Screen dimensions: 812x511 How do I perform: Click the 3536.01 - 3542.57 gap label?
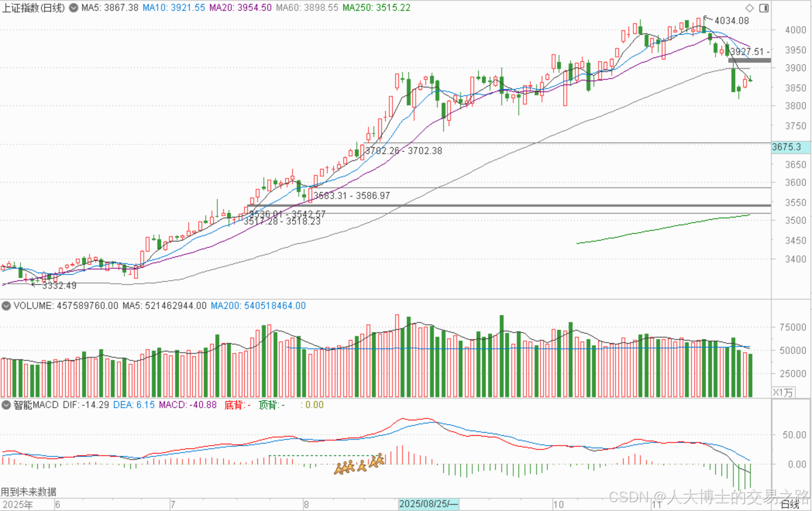point(287,214)
